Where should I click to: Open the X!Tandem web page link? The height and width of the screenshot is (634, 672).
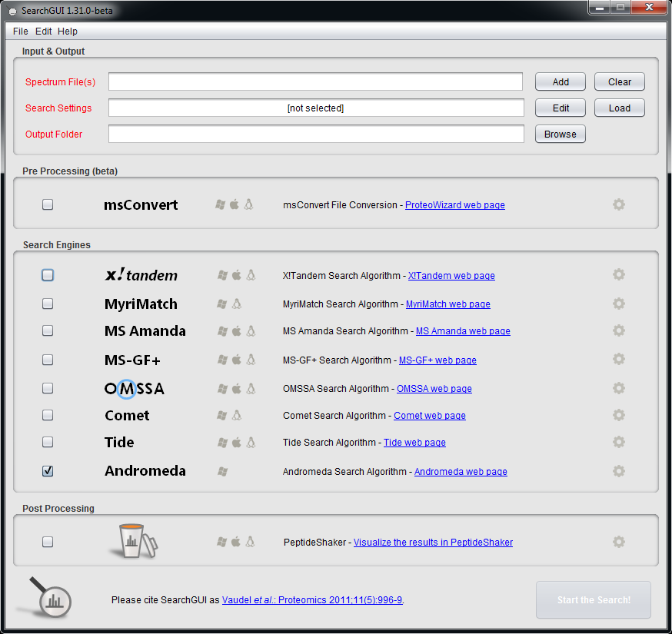(451, 275)
